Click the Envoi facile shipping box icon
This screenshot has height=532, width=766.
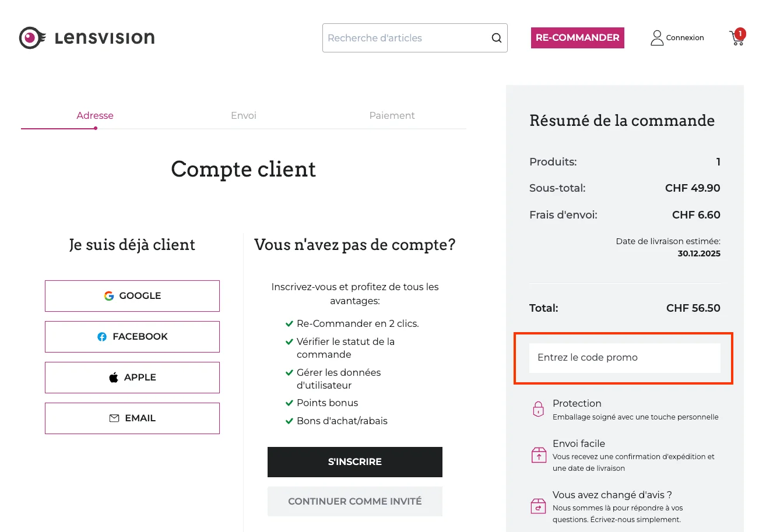coord(538,455)
